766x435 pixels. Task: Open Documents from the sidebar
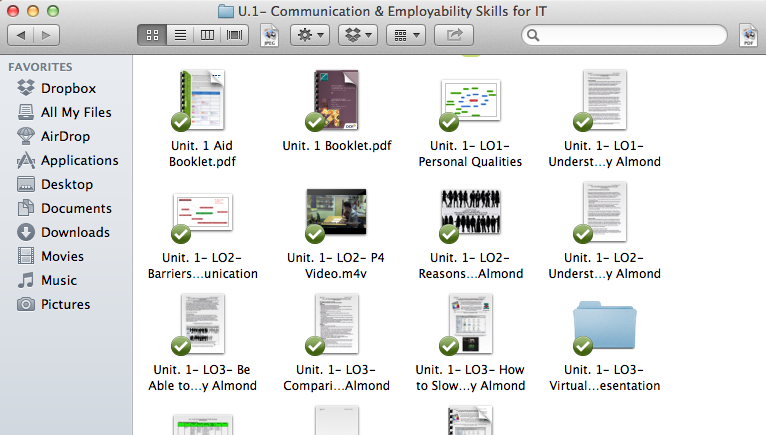click(x=64, y=208)
